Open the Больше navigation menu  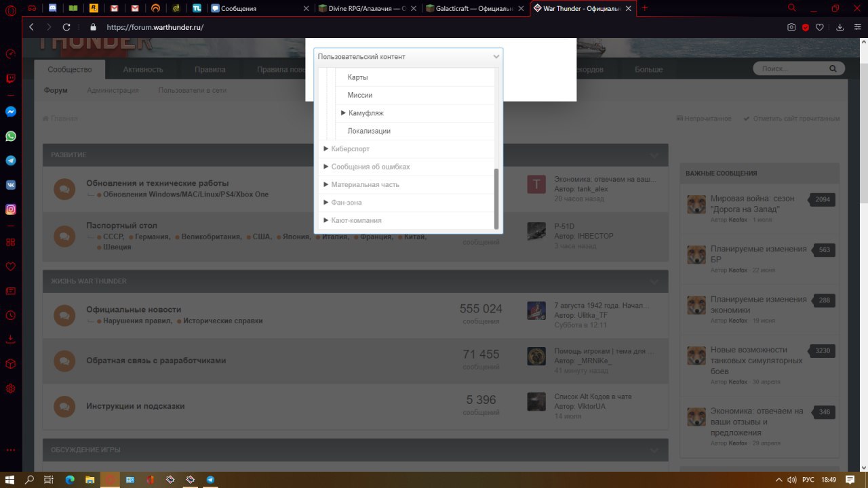tap(649, 69)
